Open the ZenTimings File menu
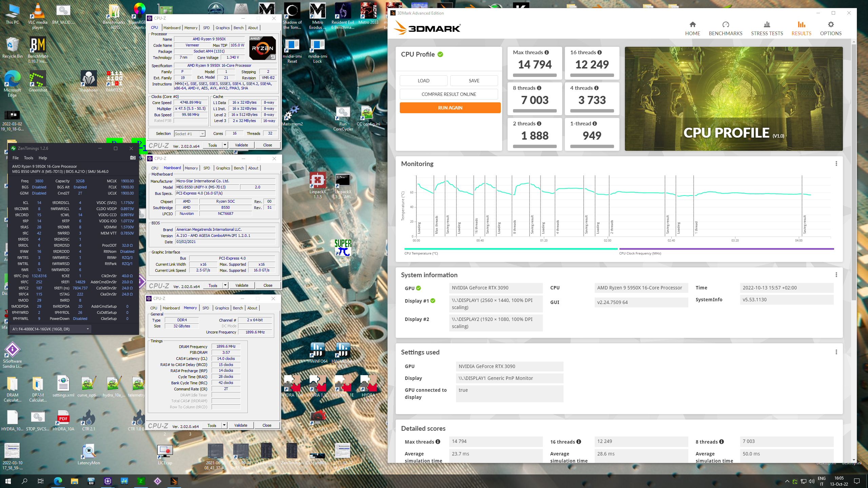Screen dimensions: 868x488 16,158
